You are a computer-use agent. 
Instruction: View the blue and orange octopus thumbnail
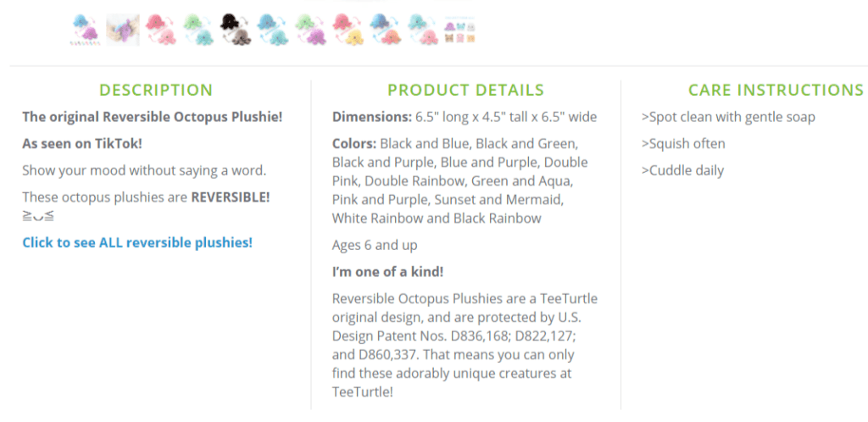(x=384, y=30)
